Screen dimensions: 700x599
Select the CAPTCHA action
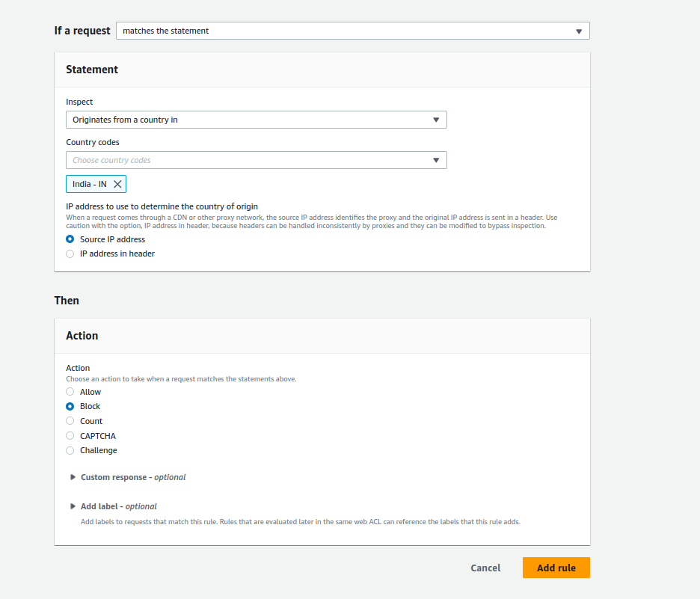pos(70,436)
